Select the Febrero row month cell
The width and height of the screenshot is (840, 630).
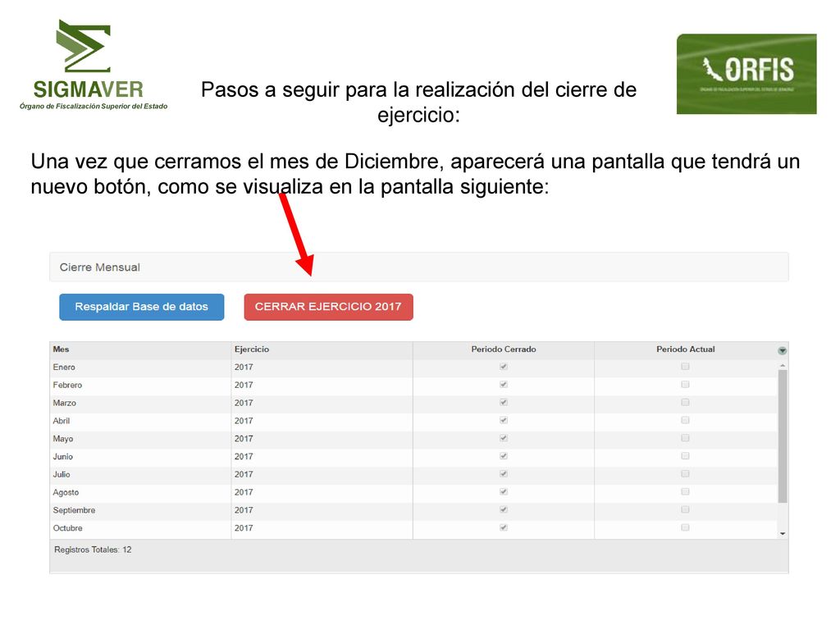140,386
